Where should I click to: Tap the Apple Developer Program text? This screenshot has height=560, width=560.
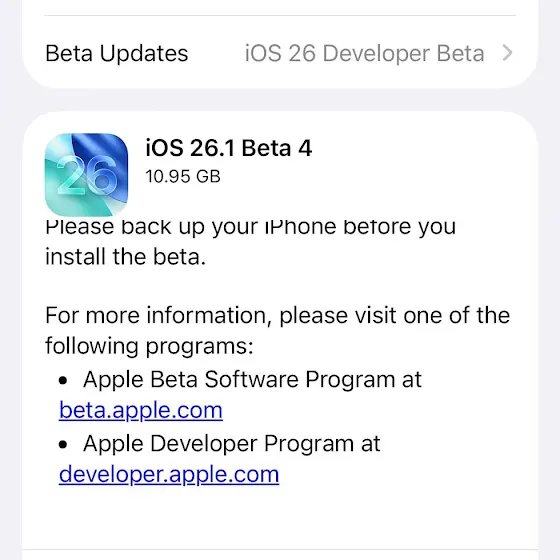click(231, 444)
